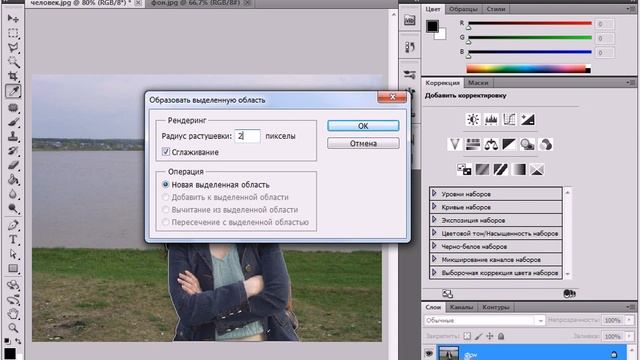640x360 pixels.
Task: Click the adjustment presets list scrollbar
Action: (x=567, y=233)
